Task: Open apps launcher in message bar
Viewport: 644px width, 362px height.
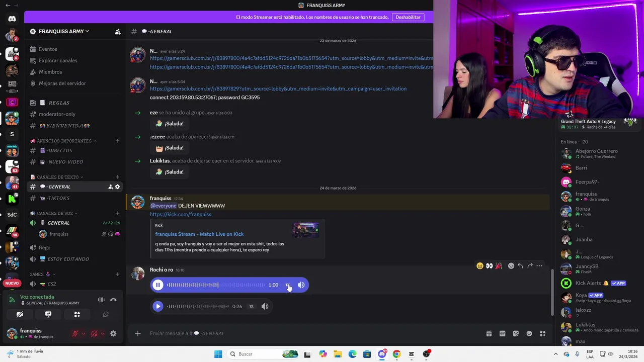Action: [543, 333]
